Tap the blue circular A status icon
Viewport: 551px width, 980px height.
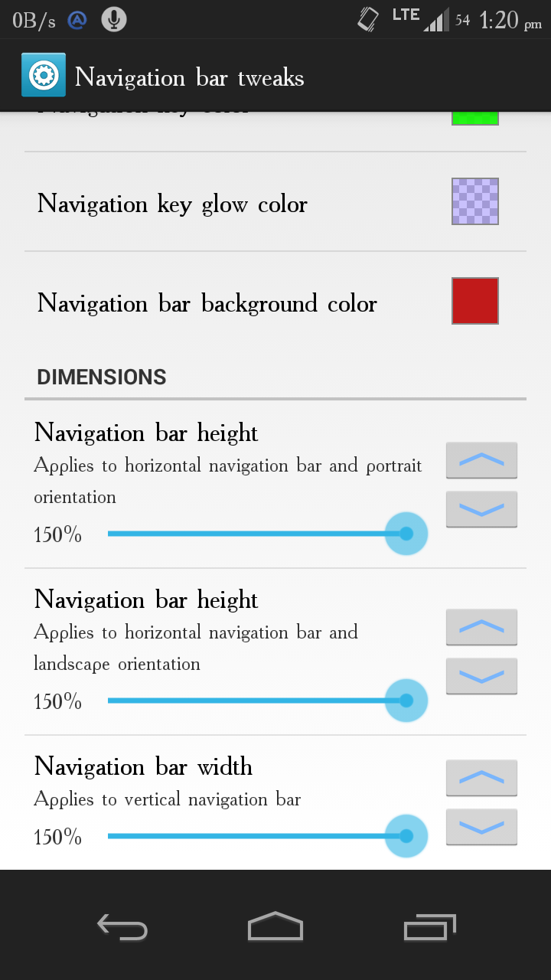pos(77,21)
